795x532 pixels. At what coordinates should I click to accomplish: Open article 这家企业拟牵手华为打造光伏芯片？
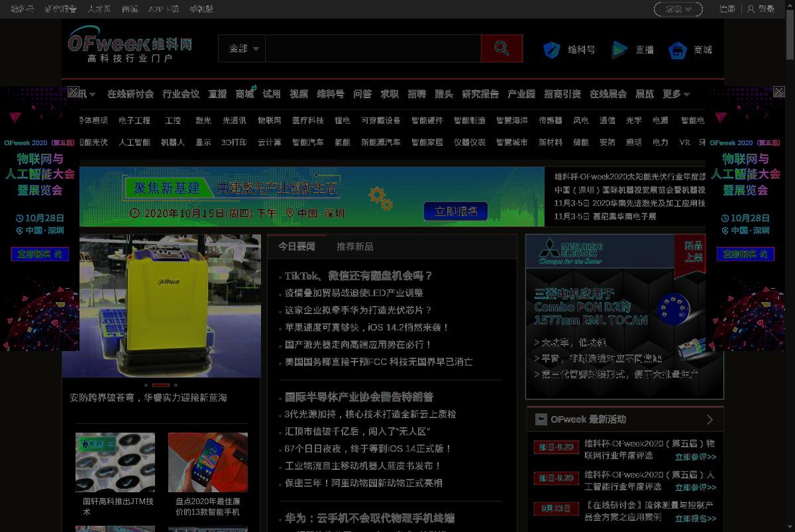click(x=358, y=310)
